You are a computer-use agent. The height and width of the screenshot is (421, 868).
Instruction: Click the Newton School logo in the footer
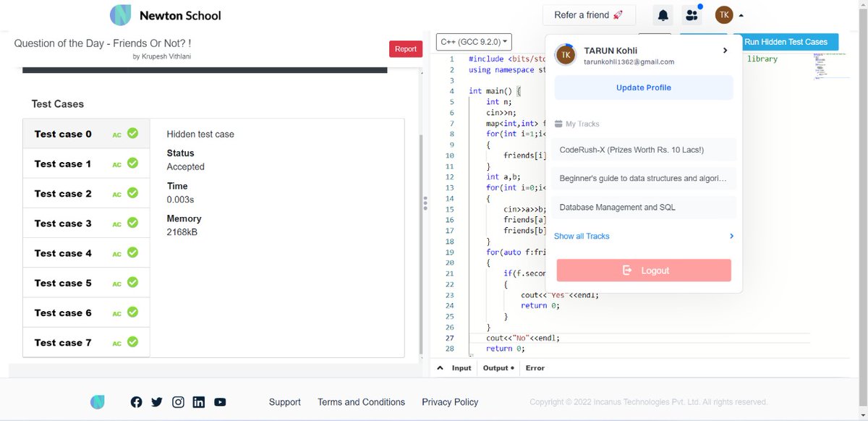point(98,401)
